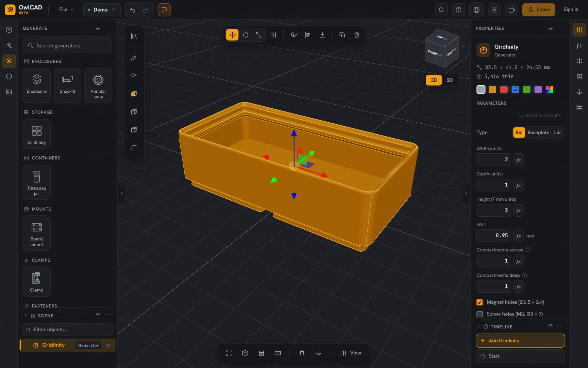Set Type to Lid

click(x=557, y=133)
